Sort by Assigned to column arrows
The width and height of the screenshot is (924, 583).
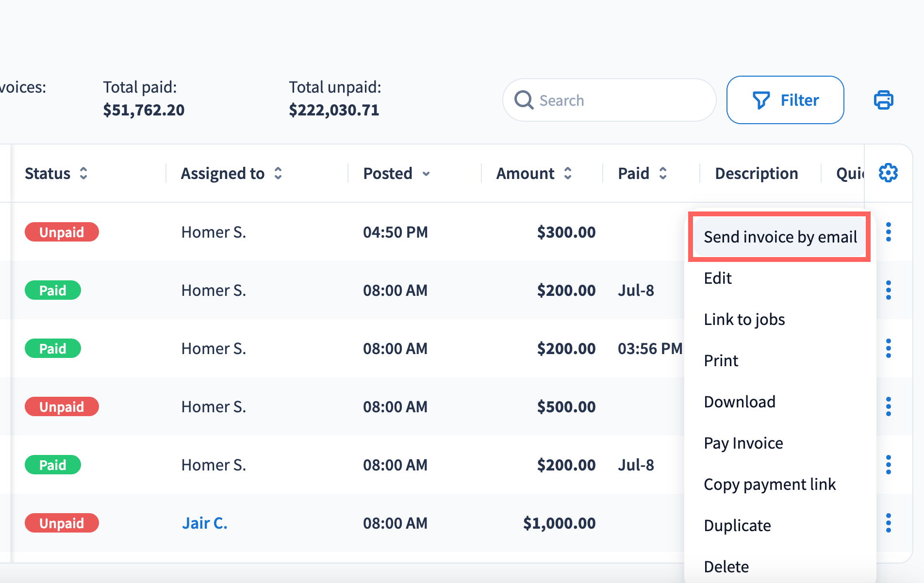tap(278, 173)
